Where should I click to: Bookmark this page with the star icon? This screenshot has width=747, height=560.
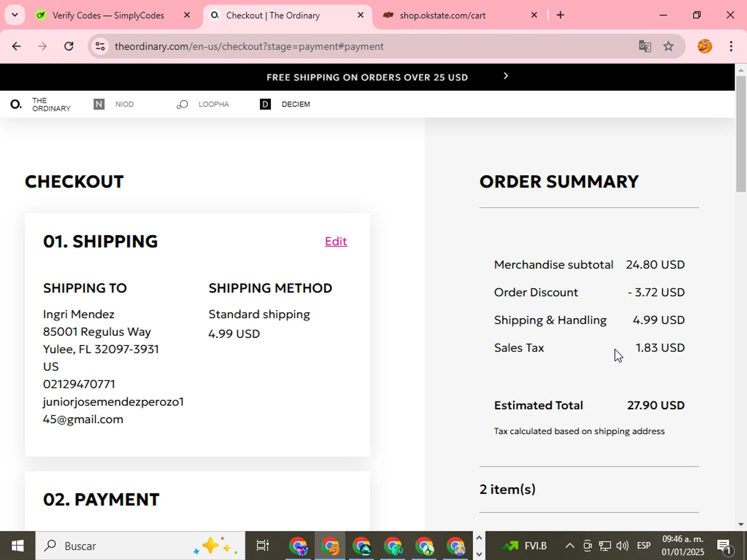coord(668,46)
